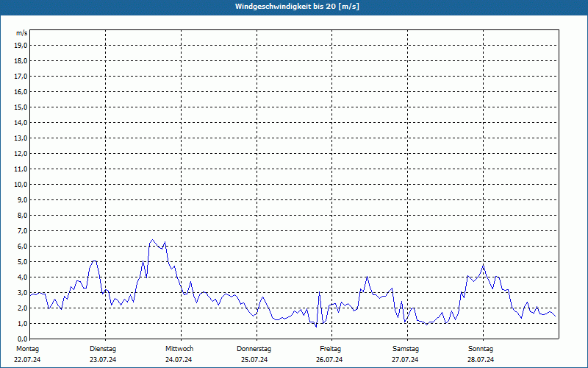Click the '26.07.24' date label

point(329,360)
